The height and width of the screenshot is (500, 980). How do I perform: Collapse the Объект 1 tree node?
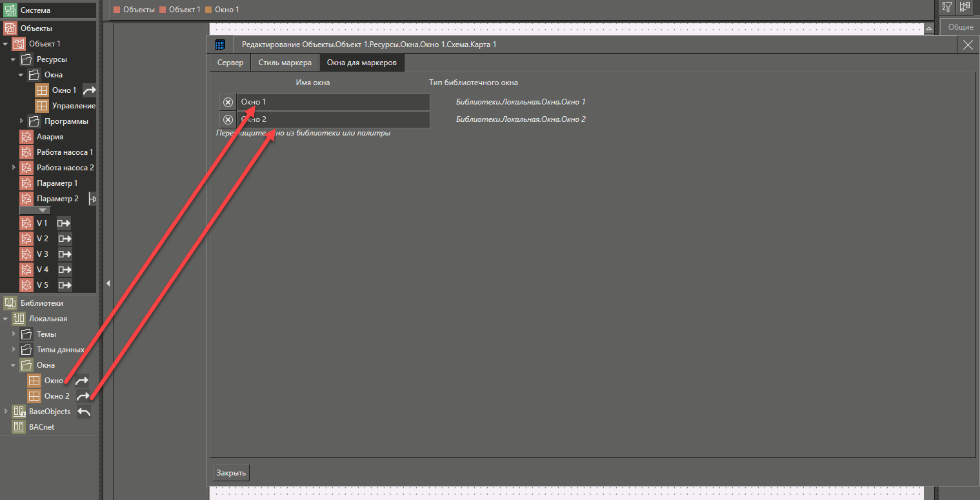(6, 44)
